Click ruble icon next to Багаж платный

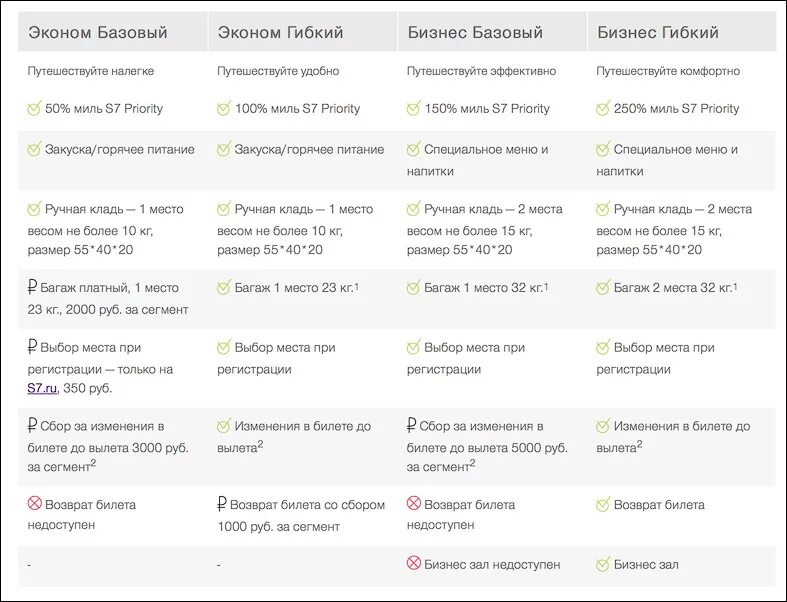(x=32, y=287)
